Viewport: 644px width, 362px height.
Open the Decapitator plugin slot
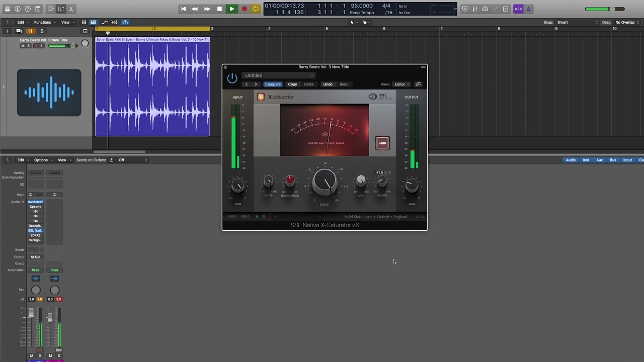pos(35,226)
